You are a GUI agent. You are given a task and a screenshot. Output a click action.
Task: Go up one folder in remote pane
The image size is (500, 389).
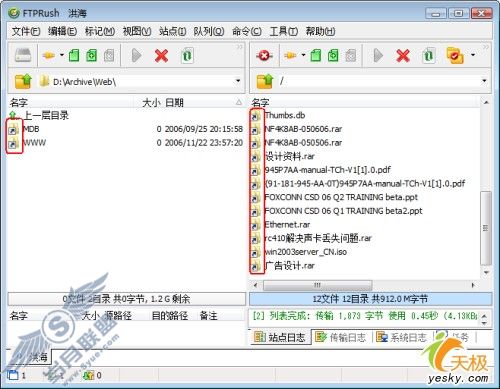(x=264, y=81)
